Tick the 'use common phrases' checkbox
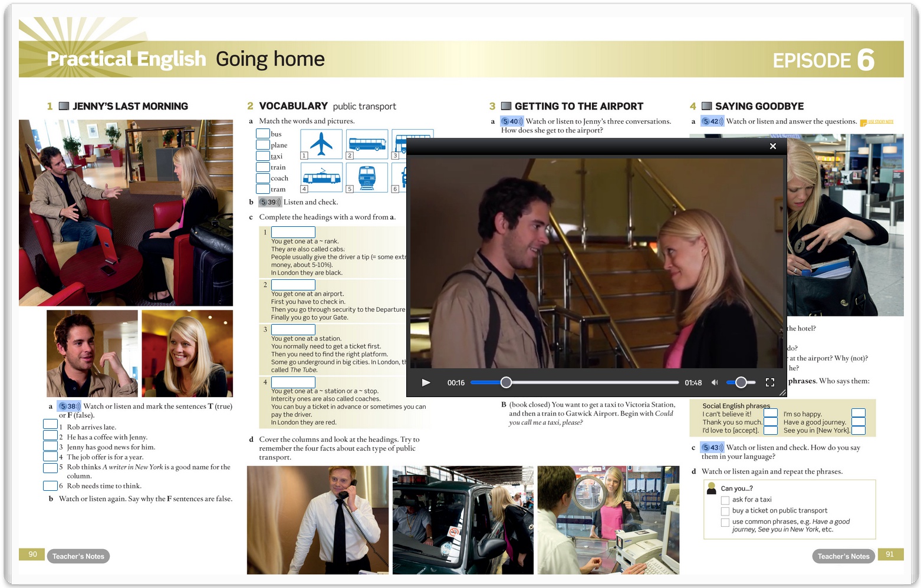Screen dimensions: 921x588 point(725,522)
